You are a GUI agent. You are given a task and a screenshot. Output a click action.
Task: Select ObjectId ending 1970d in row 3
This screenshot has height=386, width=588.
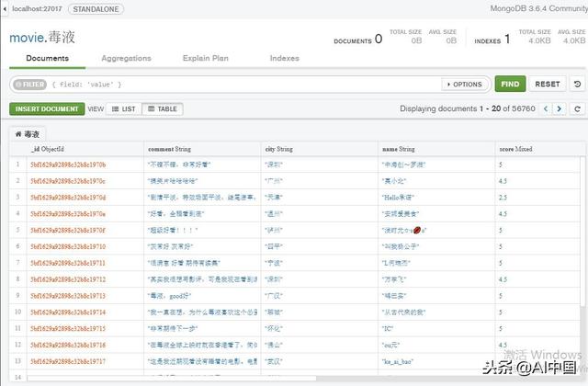pos(68,198)
